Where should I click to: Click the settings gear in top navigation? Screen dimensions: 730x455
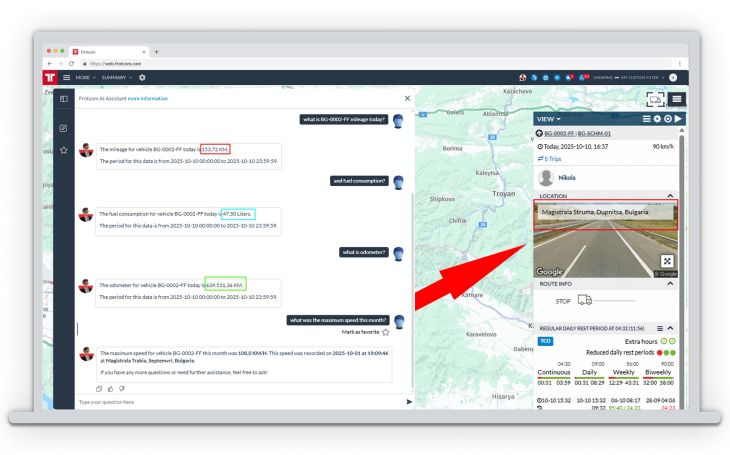[142, 77]
